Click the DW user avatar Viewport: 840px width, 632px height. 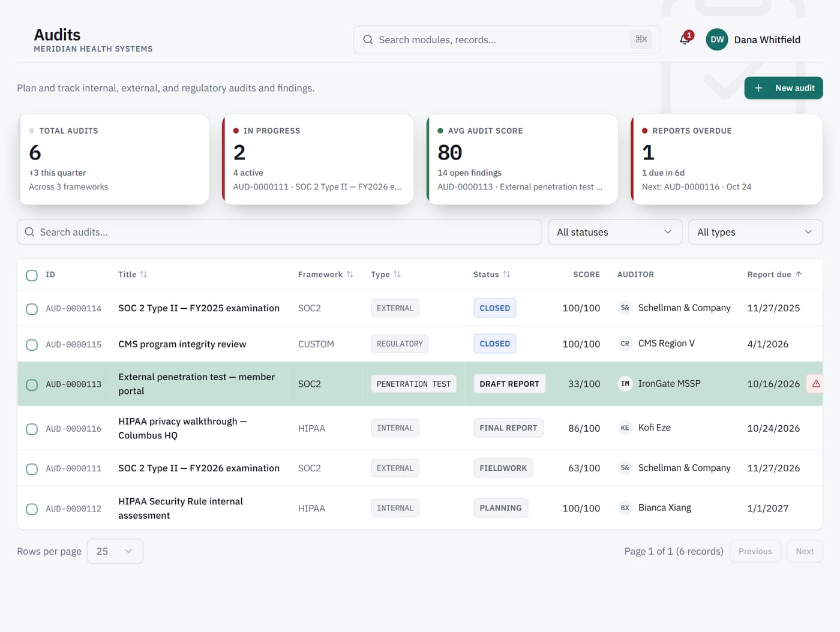[717, 40]
